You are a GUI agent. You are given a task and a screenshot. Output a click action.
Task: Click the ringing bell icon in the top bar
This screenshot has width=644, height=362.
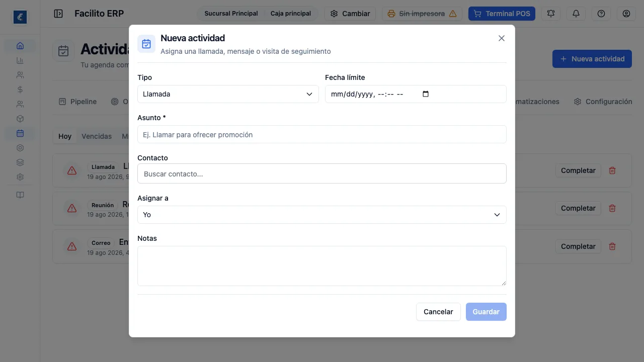551,14
